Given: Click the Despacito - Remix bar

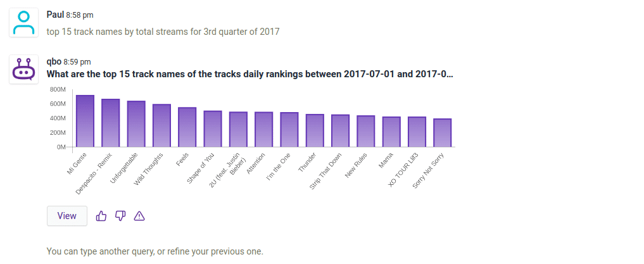Looking at the screenshot, I should point(111,123).
